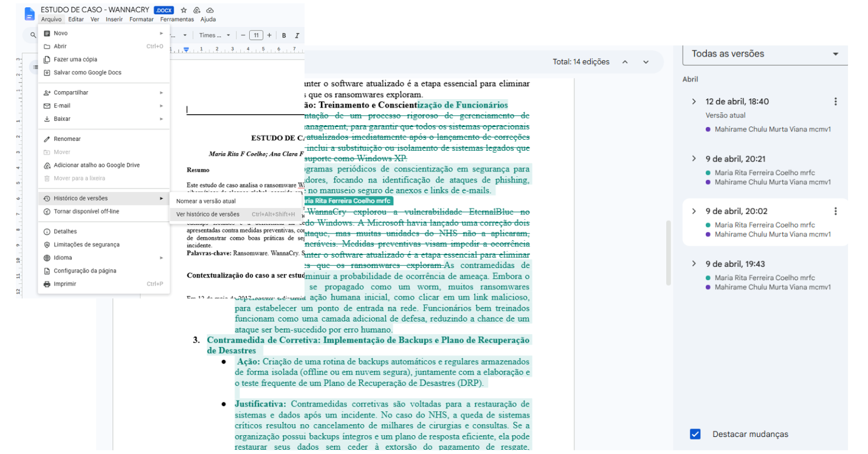Select Tornar disponível off-line
Viewport: 868px width, 454px height.
click(104, 212)
